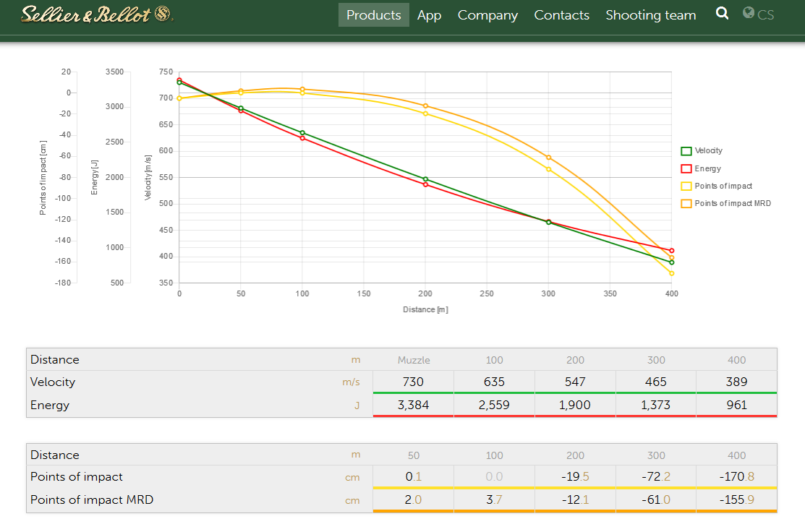Toggle Points of impact MRD legend entry

[732, 204]
